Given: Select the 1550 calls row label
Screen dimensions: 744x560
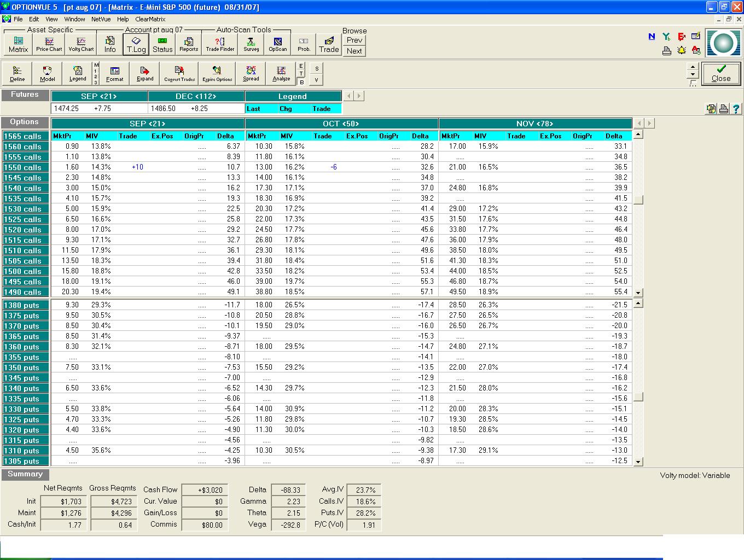Looking at the screenshot, I should (26, 167).
